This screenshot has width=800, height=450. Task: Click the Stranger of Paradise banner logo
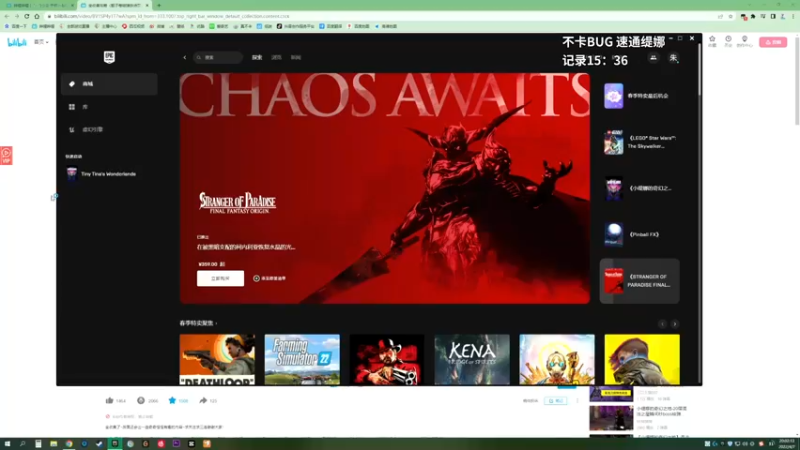point(238,203)
